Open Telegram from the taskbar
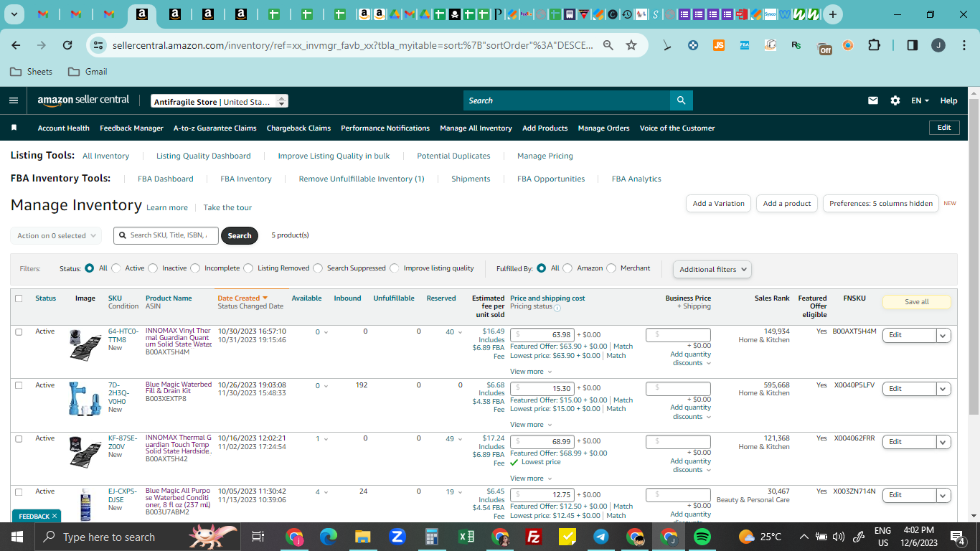Screen dimensions: 980x551 tap(601, 537)
